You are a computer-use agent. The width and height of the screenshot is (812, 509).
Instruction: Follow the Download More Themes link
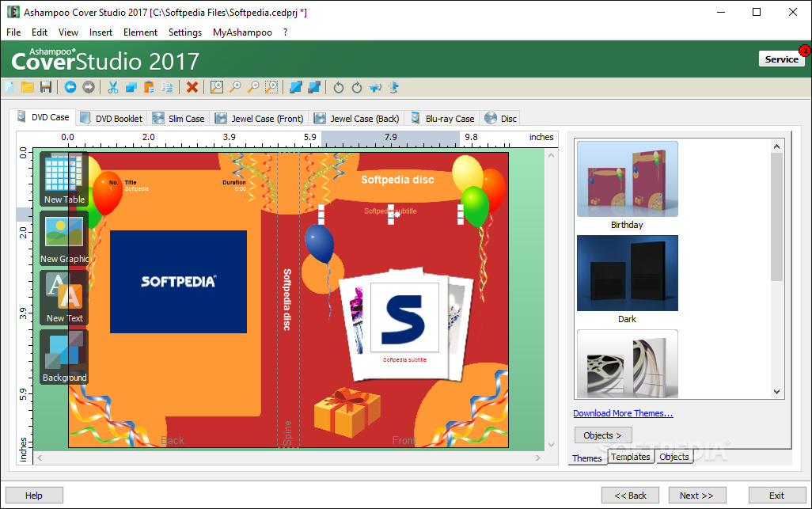coord(623,413)
